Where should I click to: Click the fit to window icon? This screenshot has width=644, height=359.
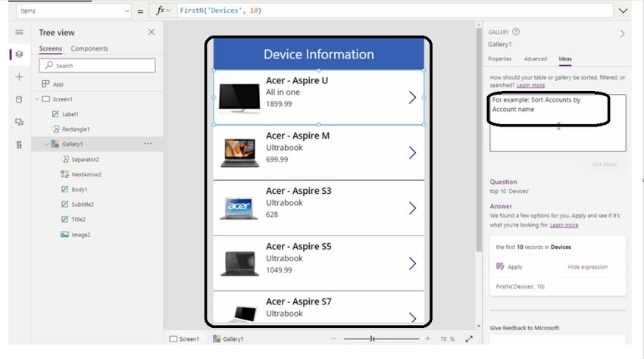tap(469, 339)
